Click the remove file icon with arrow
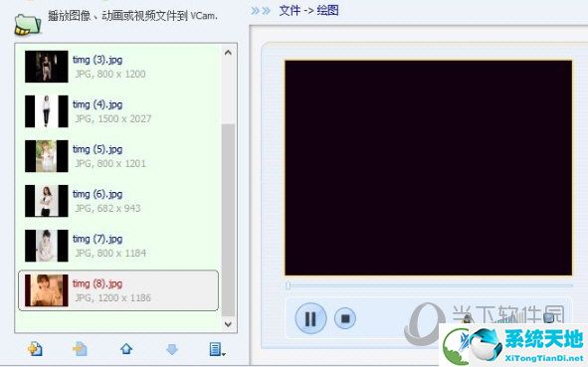 80,349
